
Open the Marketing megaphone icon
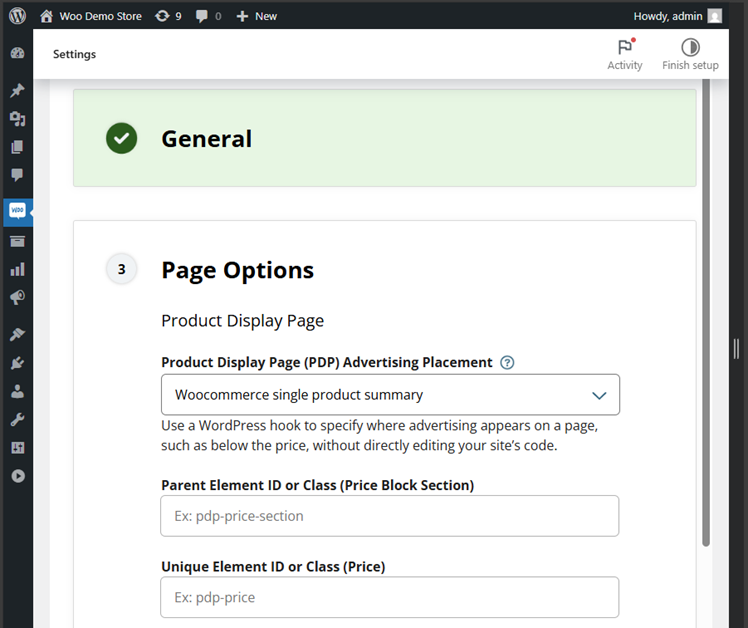coord(17,297)
